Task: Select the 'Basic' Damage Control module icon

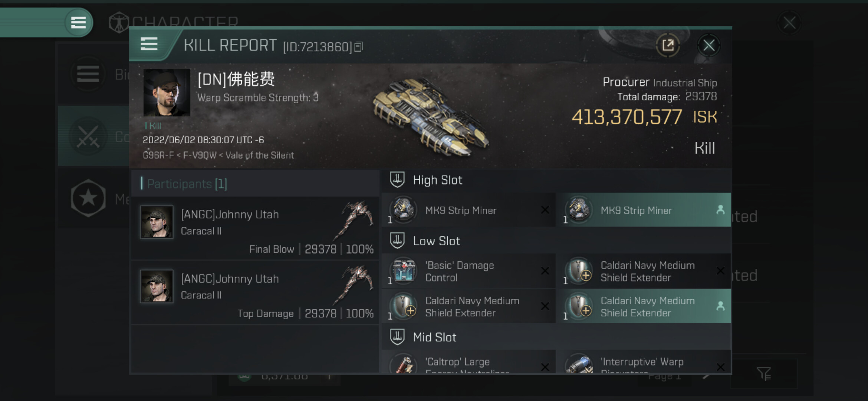Action: (x=404, y=271)
